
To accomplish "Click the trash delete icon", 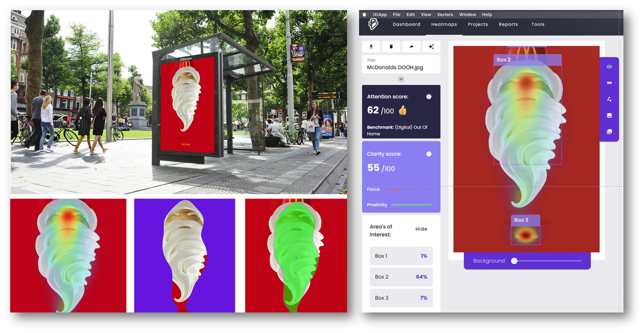I will pyautogui.click(x=391, y=47).
